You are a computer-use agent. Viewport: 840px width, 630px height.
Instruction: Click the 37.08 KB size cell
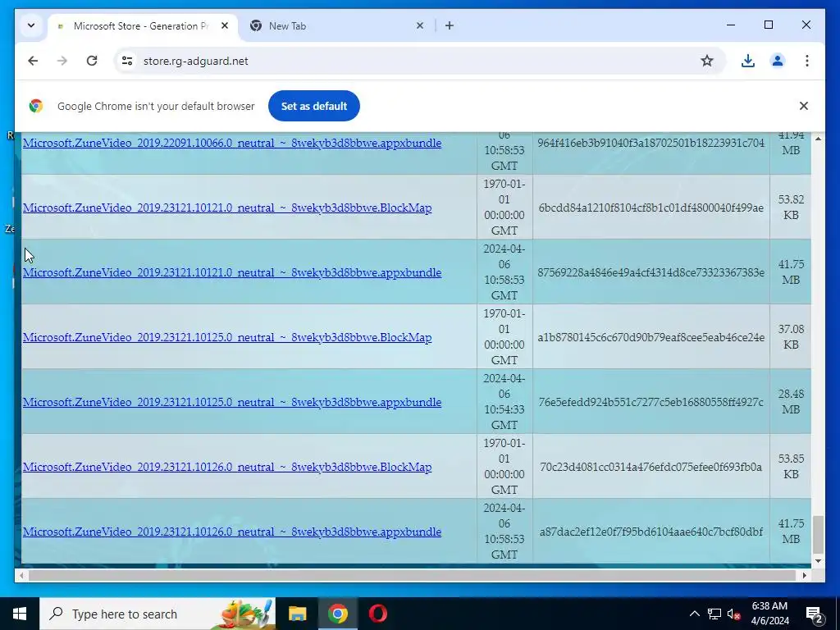[x=791, y=337]
